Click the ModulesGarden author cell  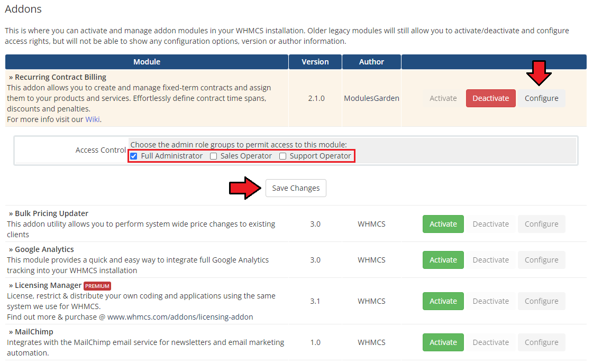tap(371, 98)
